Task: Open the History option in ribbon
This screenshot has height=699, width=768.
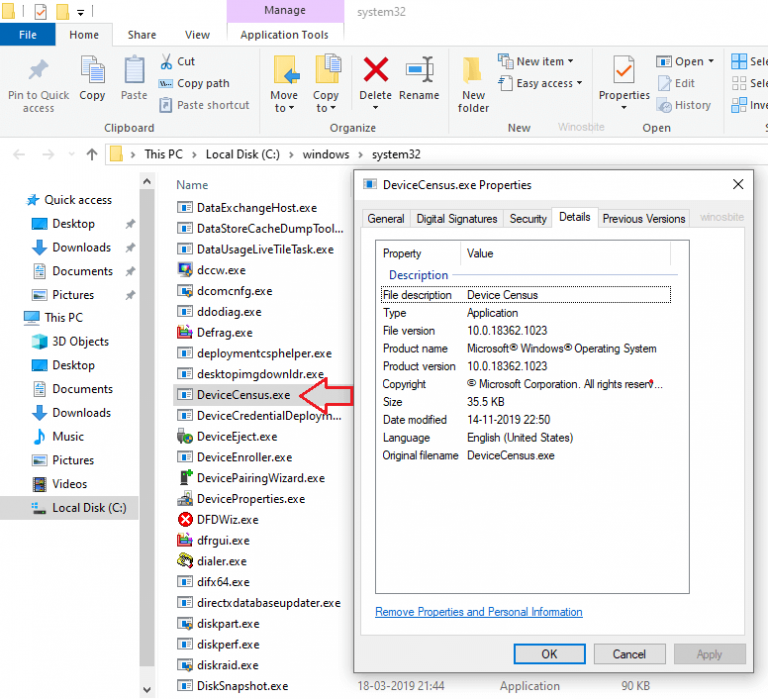Action: [685, 105]
